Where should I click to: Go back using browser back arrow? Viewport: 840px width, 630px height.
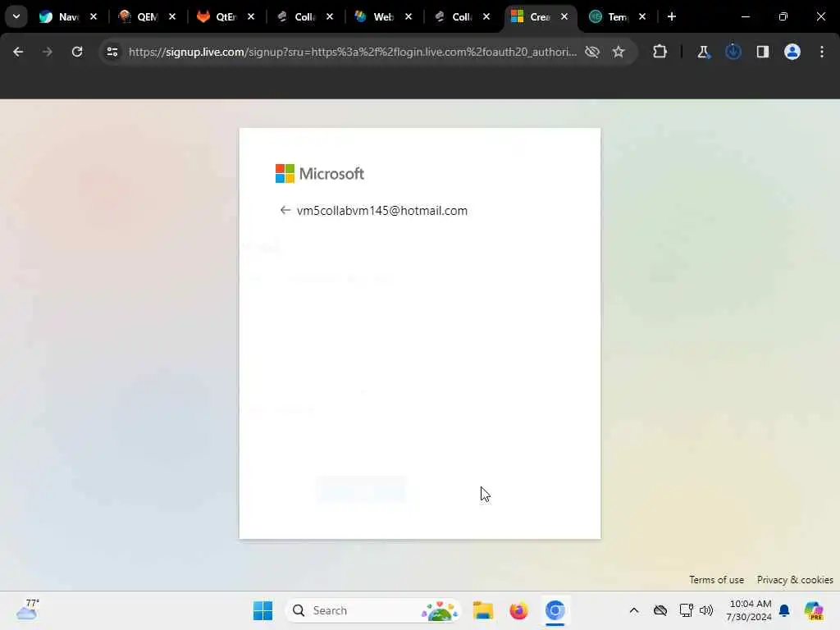18,52
